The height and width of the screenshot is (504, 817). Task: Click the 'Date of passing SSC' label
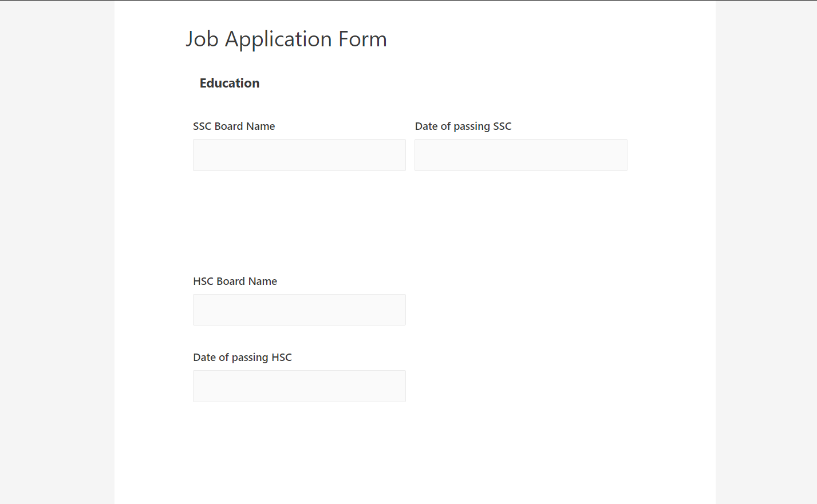(463, 126)
